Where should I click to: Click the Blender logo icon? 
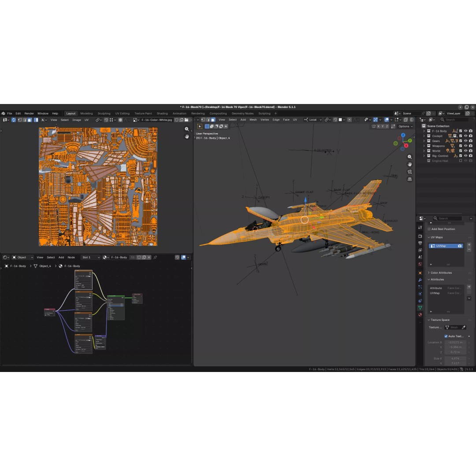click(3, 114)
